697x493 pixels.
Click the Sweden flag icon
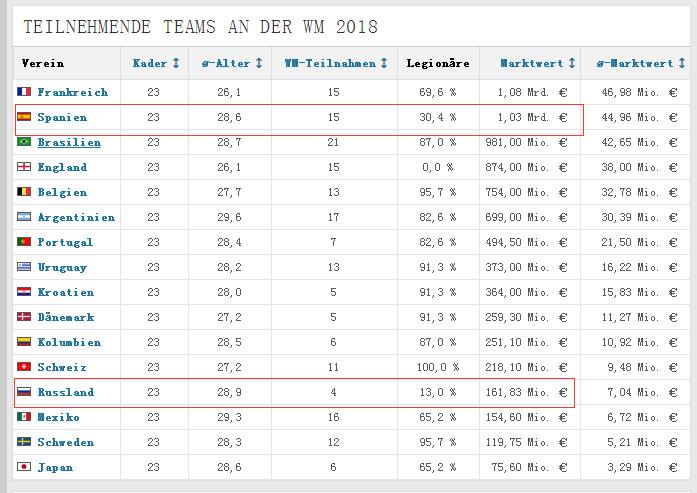coord(24,442)
